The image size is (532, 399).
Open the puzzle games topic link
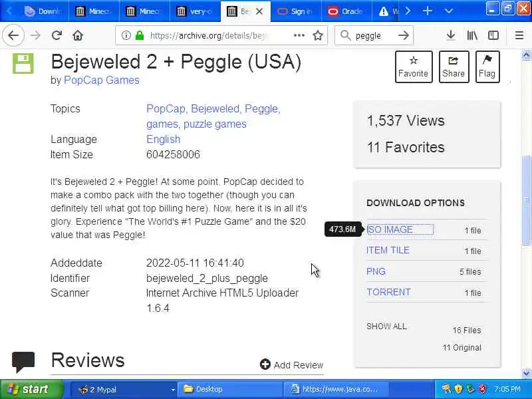[215, 124]
